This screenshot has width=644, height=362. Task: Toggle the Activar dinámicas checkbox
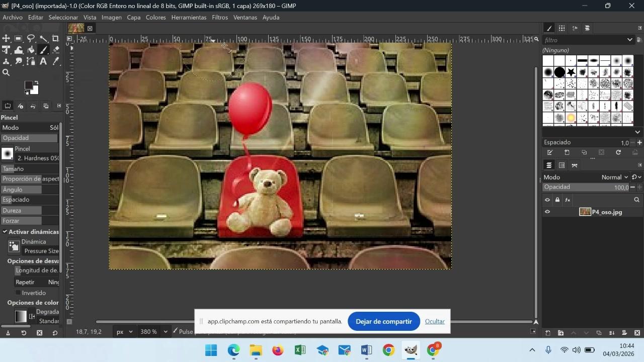pyautogui.click(x=5, y=232)
